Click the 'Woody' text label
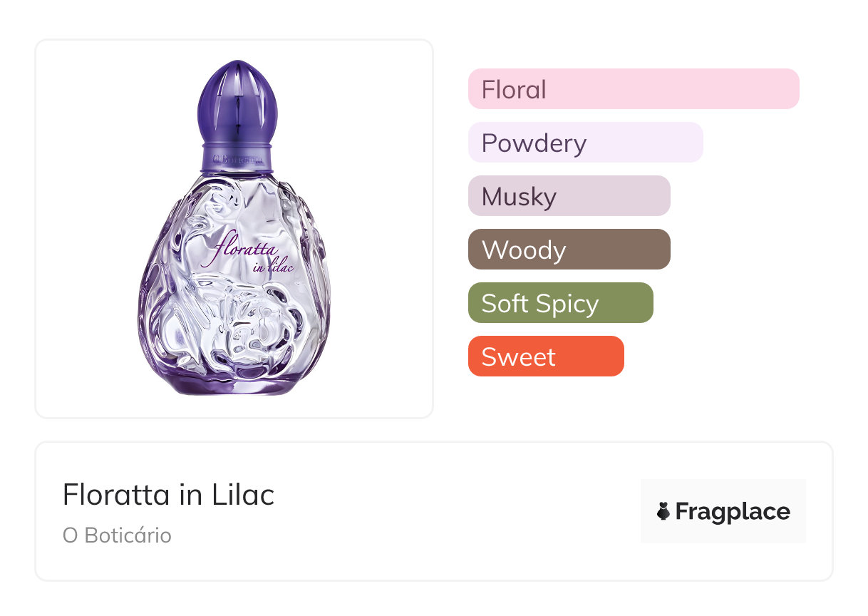This screenshot has width=868, height=616. 524,250
